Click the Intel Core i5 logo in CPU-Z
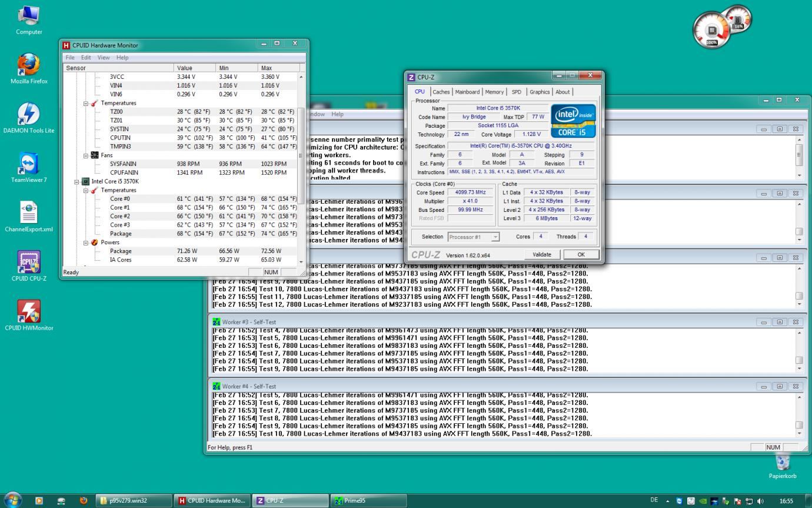Viewport: 812px width, 508px height. click(574, 121)
